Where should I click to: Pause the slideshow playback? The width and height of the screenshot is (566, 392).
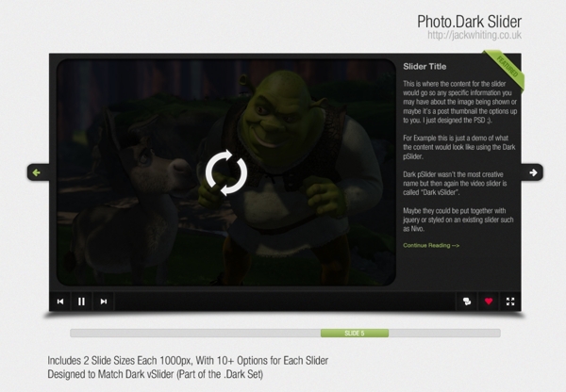(x=81, y=302)
